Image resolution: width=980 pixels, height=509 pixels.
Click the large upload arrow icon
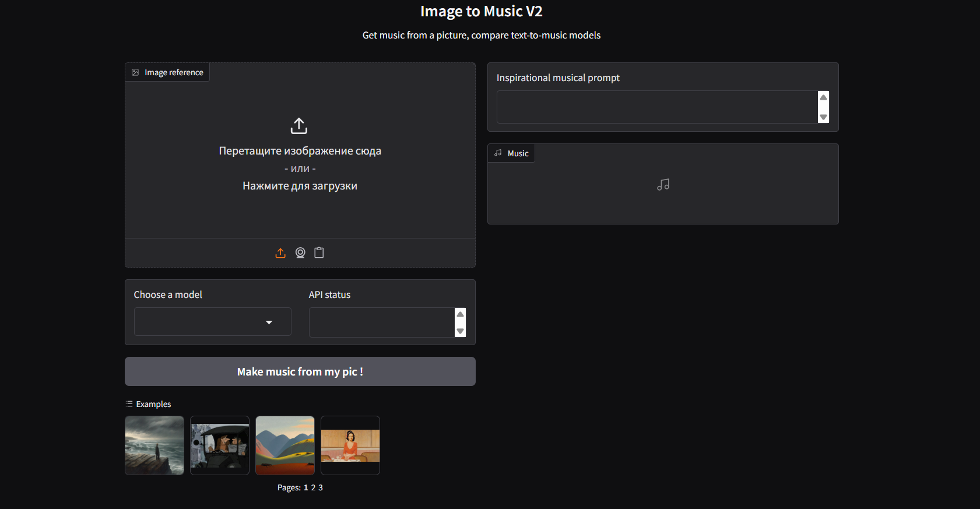[299, 126]
